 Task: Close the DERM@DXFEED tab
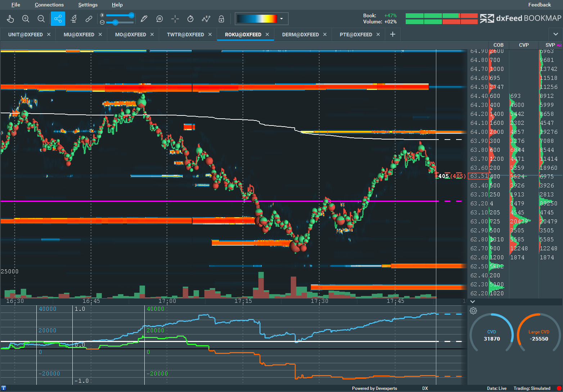click(325, 35)
